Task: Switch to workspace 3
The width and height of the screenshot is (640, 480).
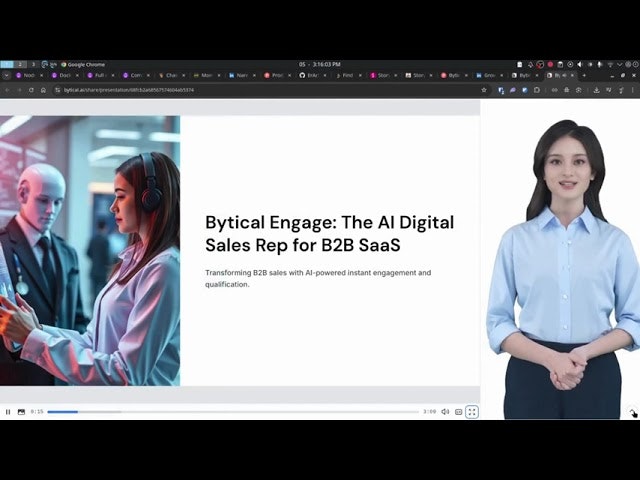Action: pyautogui.click(x=33, y=64)
